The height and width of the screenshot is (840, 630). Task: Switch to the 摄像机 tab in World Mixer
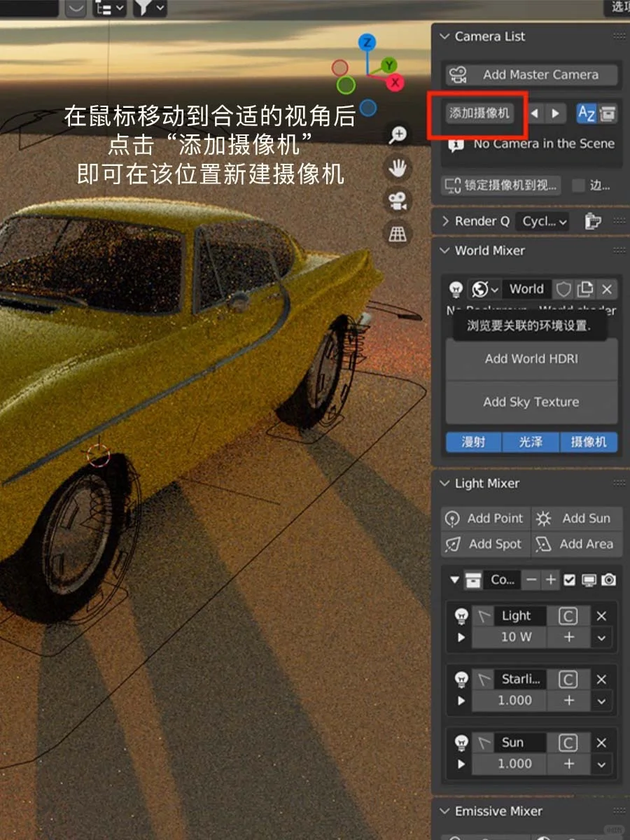point(588,442)
